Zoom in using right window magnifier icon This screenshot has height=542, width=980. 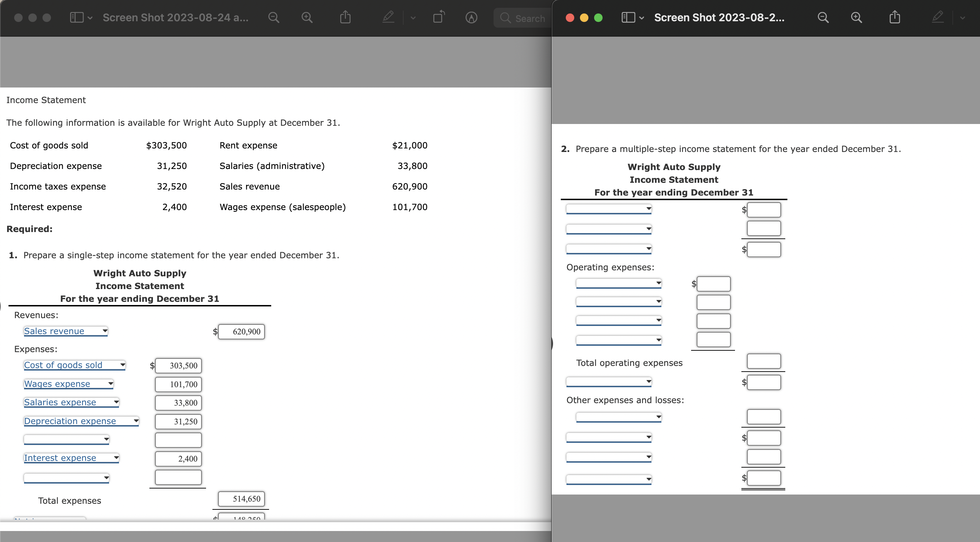click(856, 17)
